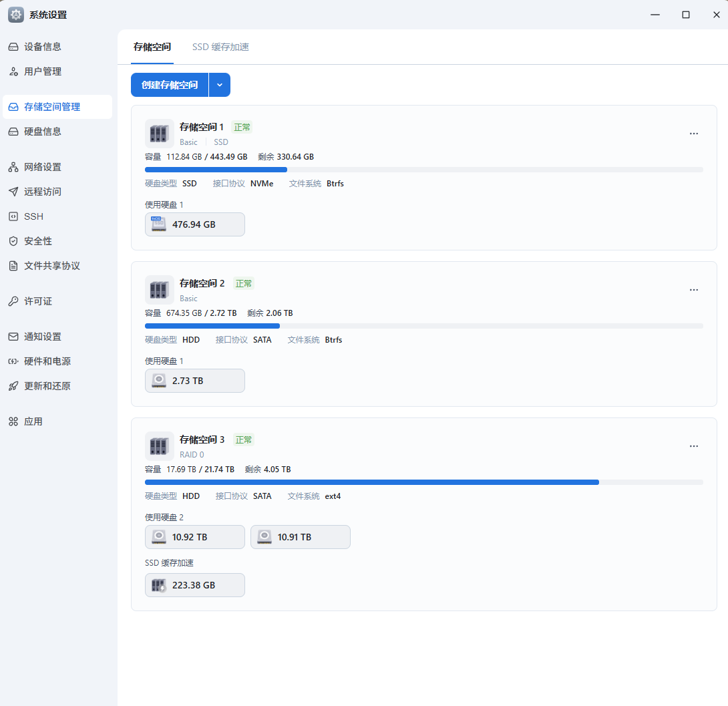The height and width of the screenshot is (706, 728).
Task: Open the 硬盘信息 panel
Action: coord(44,131)
